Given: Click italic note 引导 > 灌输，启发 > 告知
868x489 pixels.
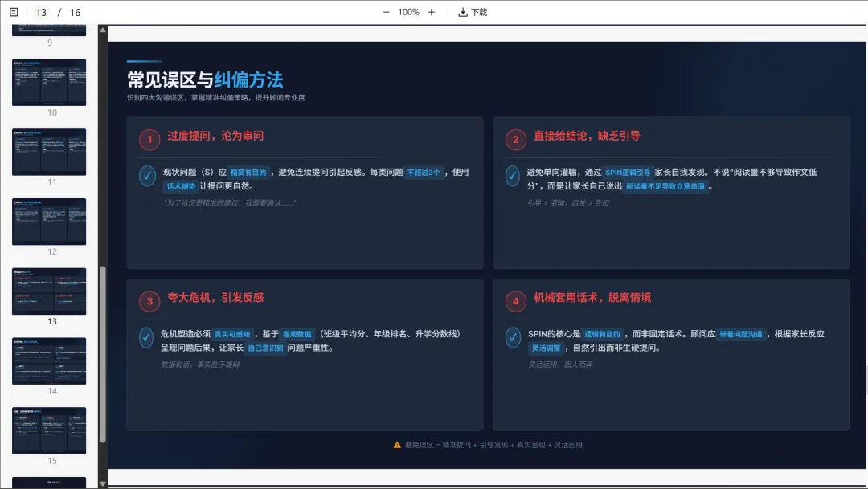Looking at the screenshot, I should click(x=567, y=203).
